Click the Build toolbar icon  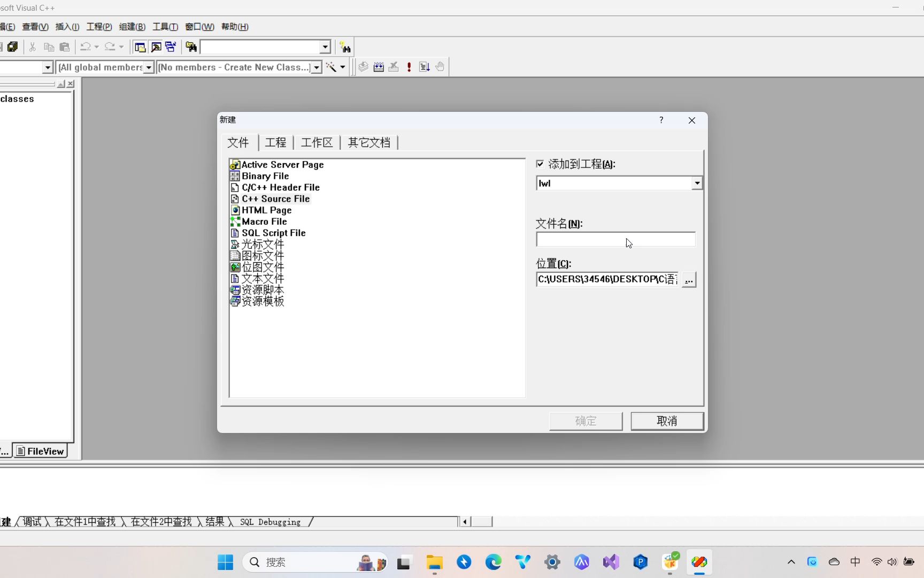[379, 67]
